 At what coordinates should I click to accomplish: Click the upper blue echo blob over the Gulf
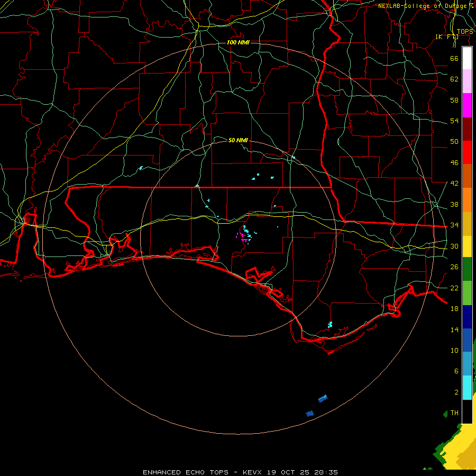tap(323, 399)
